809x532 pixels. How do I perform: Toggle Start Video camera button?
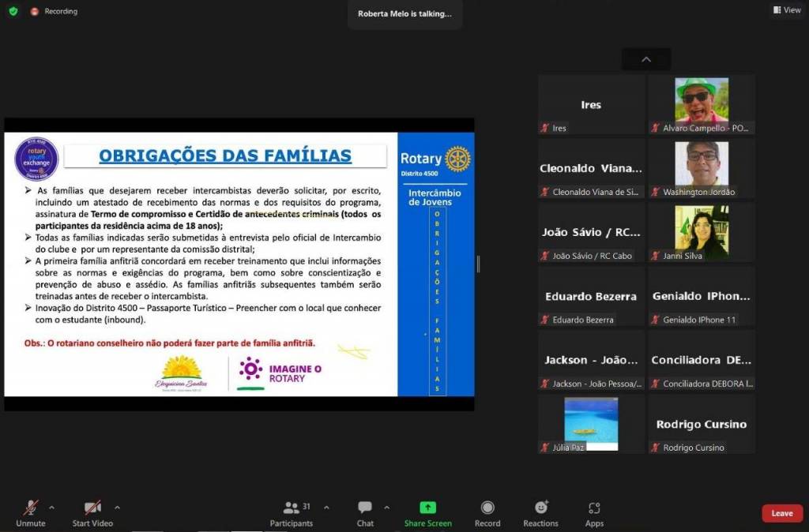(92, 508)
